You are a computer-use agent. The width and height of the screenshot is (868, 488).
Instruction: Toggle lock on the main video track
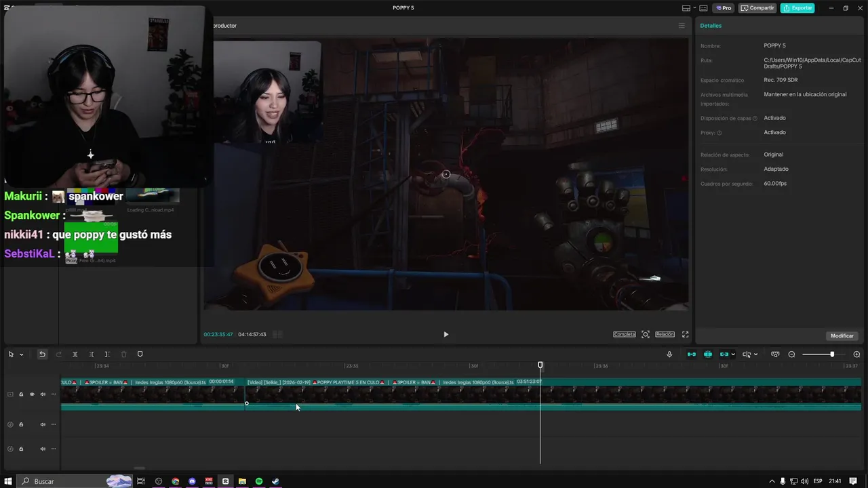click(x=21, y=394)
